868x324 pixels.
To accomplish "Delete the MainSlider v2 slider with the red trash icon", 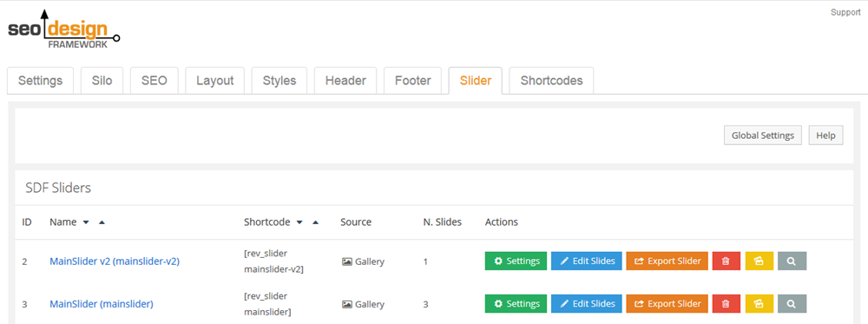I will [x=727, y=261].
